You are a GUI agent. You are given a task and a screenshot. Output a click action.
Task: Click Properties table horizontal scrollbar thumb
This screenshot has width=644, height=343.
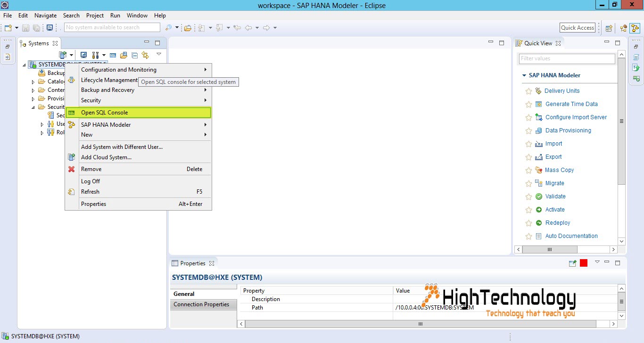pyautogui.click(x=421, y=324)
